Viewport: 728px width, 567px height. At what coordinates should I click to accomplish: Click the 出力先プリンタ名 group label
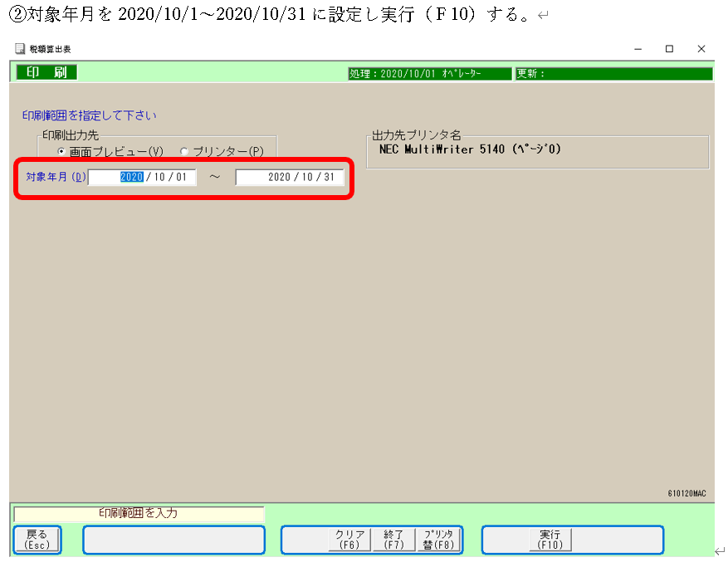tap(417, 135)
